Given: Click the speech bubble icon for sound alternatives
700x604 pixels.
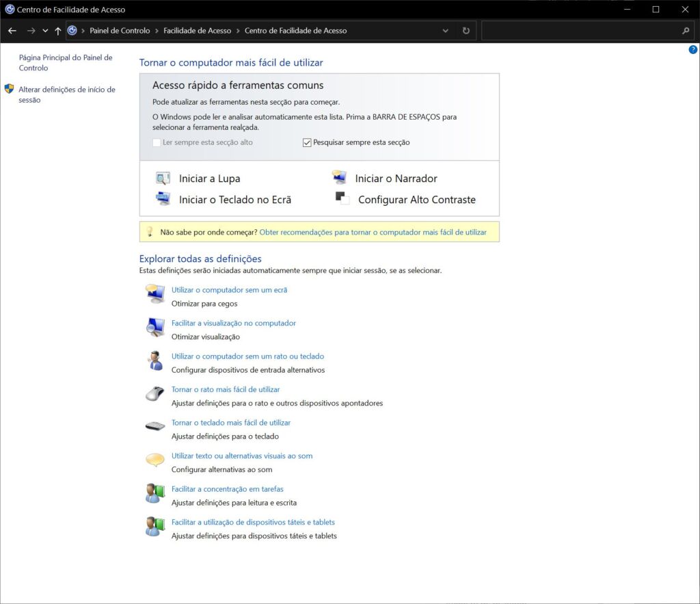Looking at the screenshot, I should click(155, 460).
